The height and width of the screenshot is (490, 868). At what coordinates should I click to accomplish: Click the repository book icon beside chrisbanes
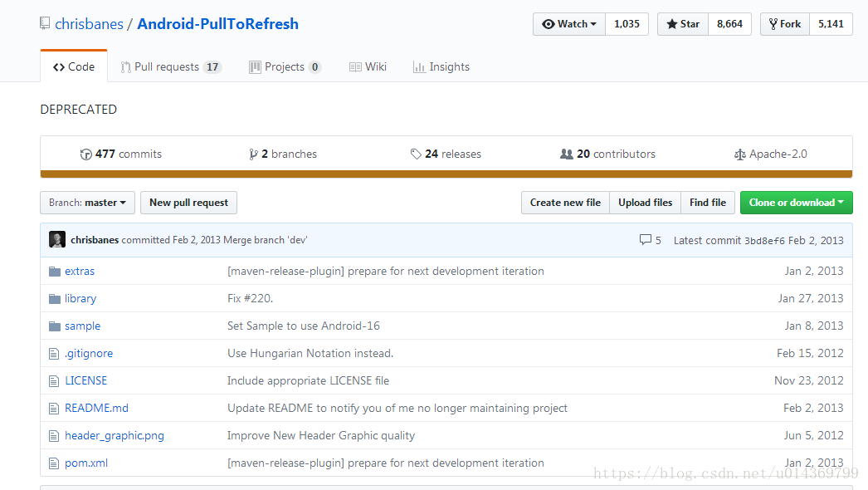pyautogui.click(x=45, y=23)
